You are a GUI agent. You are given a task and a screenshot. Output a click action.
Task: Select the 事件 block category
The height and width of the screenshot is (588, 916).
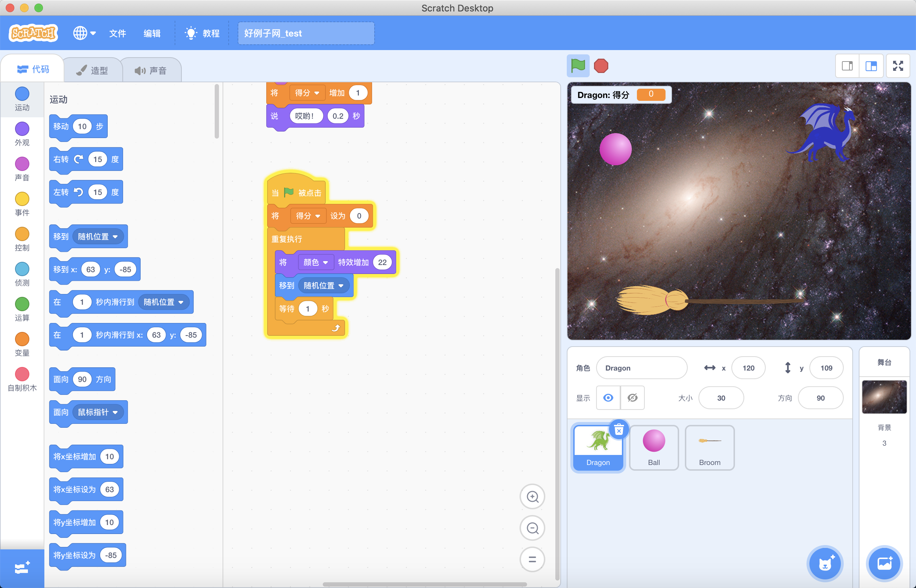(22, 204)
